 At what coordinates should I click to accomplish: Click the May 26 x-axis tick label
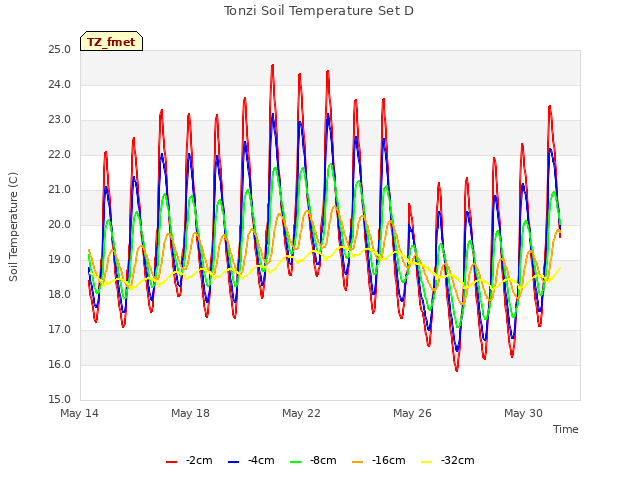pos(412,413)
